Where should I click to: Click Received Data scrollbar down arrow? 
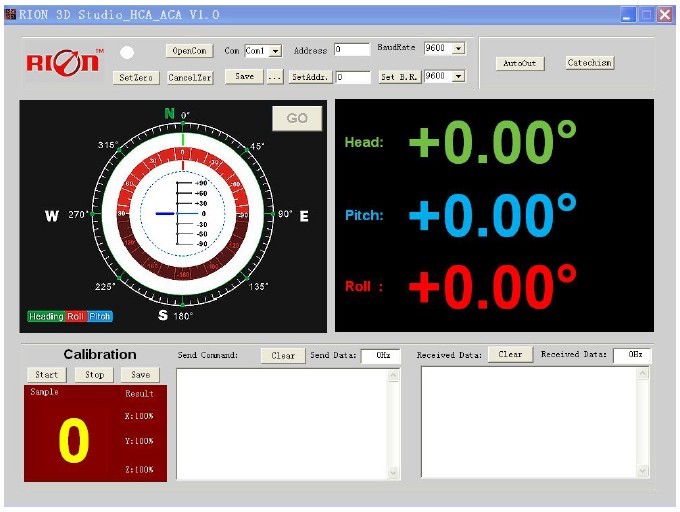pos(643,471)
